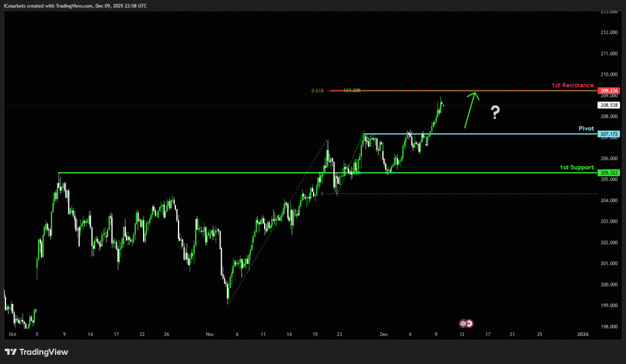Select the green upward arrow drawing

click(x=469, y=110)
